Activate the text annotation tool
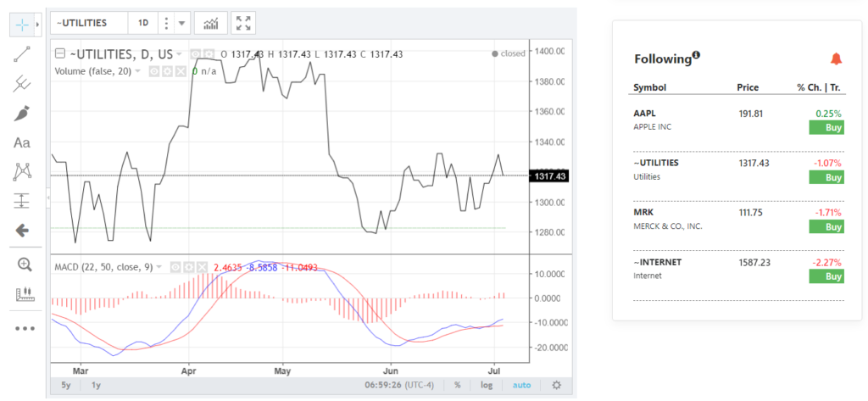Image resolution: width=868 pixels, height=401 pixels. (x=23, y=142)
